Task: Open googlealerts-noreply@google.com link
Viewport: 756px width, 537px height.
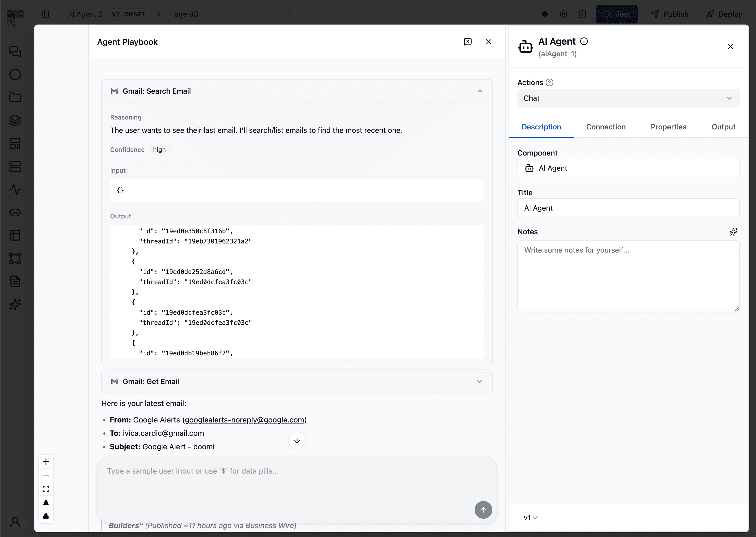Action: (245, 420)
